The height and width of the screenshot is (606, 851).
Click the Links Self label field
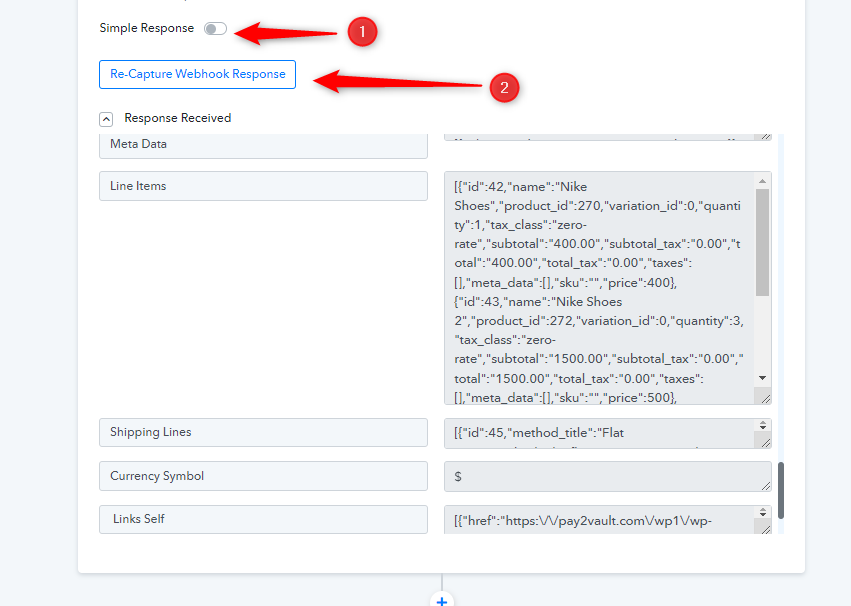[263, 520]
